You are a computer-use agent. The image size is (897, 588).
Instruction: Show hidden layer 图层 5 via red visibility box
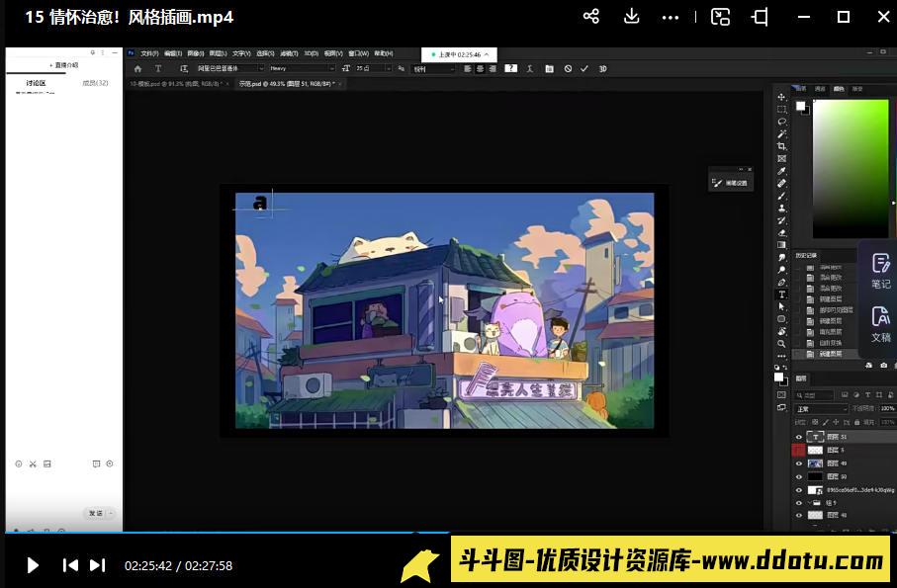(x=799, y=451)
